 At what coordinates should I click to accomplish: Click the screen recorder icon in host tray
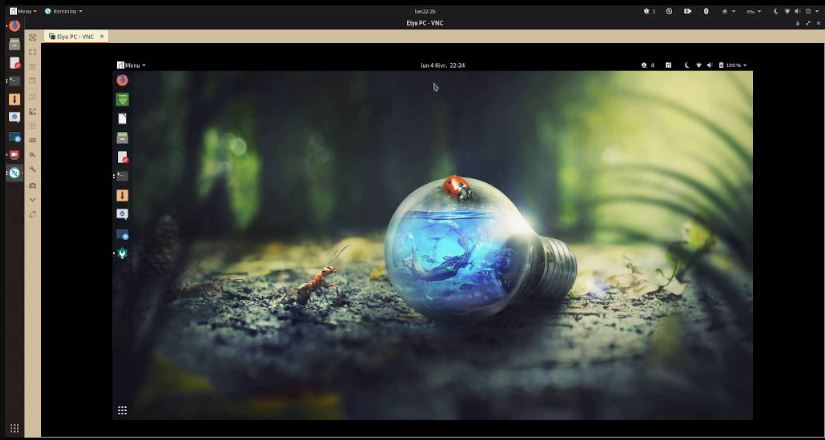[687, 11]
